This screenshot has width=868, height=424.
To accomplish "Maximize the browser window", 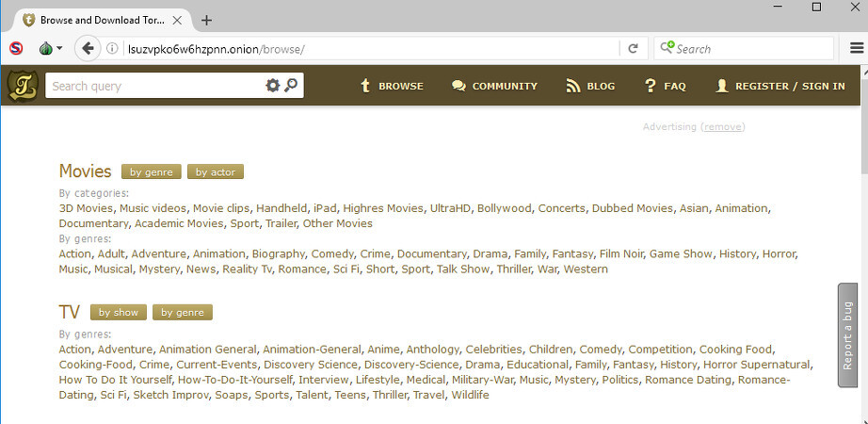I will tap(816, 7).
